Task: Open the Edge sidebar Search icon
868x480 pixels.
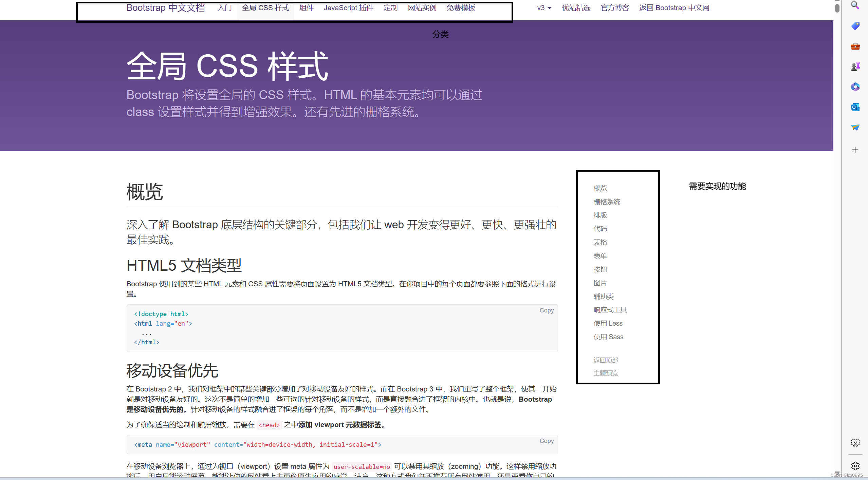Action: (855, 5)
